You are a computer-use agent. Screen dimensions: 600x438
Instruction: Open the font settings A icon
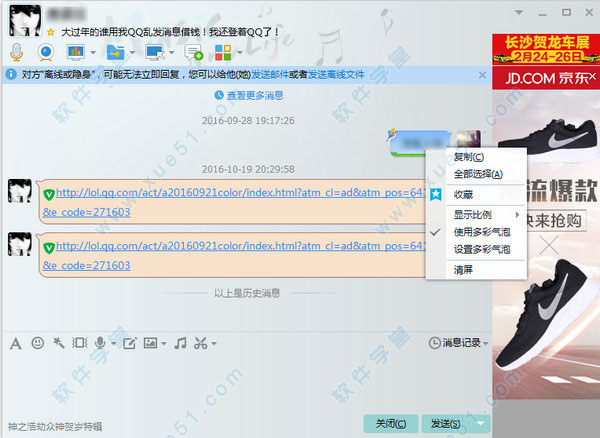click(x=16, y=343)
